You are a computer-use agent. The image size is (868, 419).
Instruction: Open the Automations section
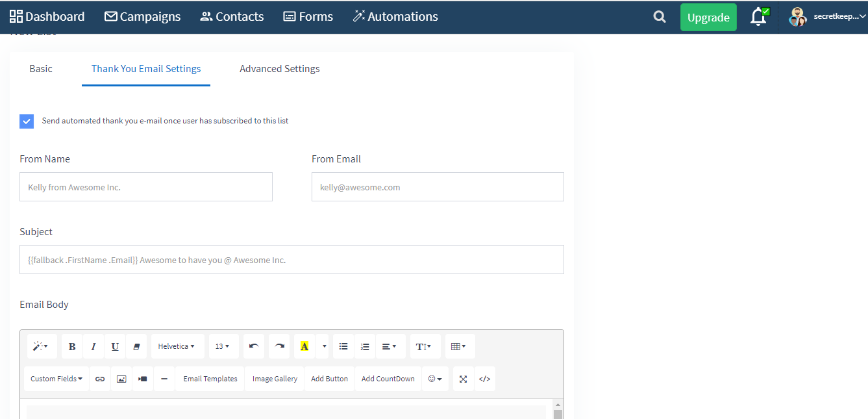tap(395, 16)
